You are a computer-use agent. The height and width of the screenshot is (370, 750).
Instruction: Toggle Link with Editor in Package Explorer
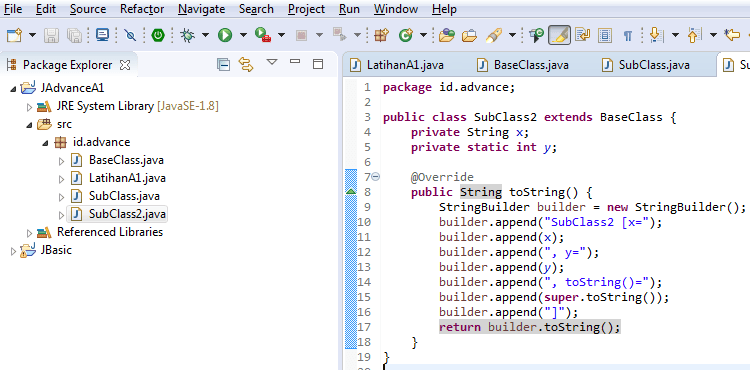pyautogui.click(x=246, y=65)
